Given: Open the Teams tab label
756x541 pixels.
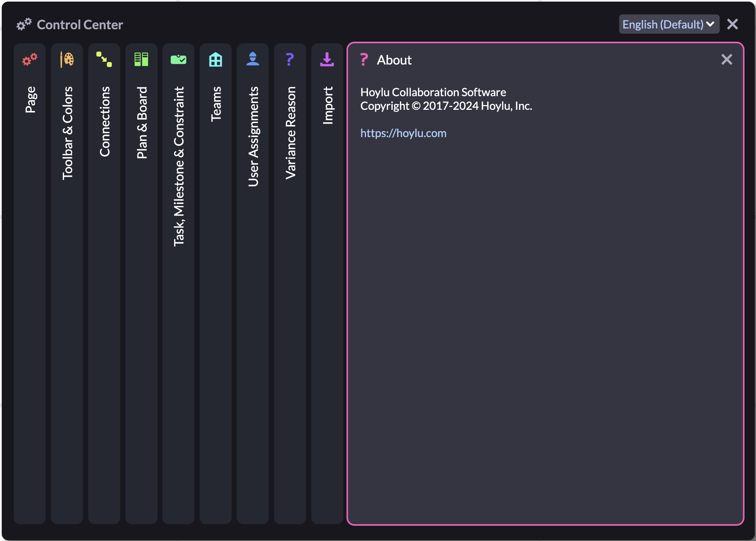Looking at the screenshot, I should point(216,104).
